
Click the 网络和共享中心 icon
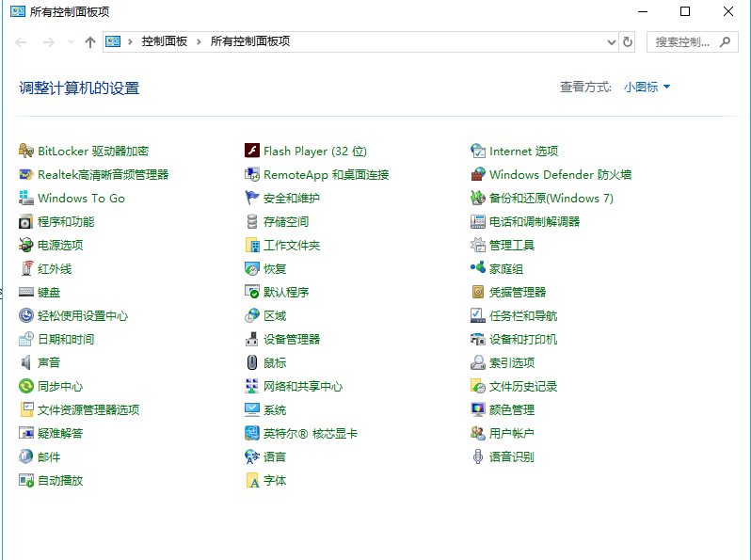252,386
